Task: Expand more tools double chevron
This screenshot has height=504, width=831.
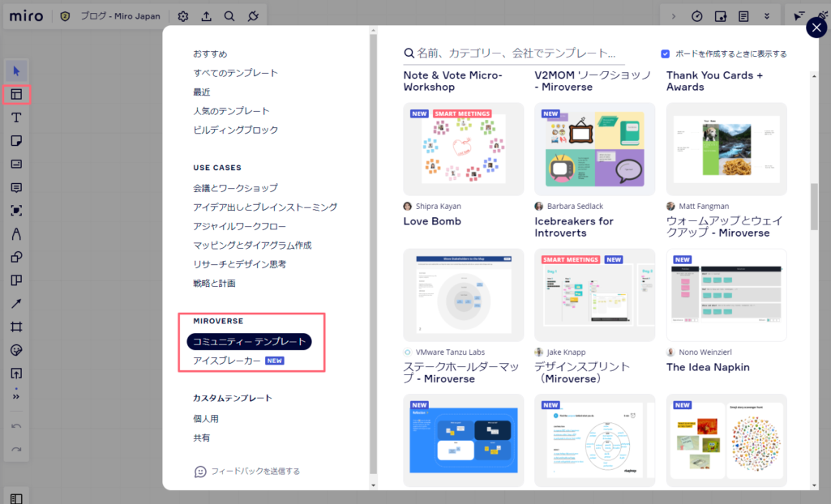Action: click(x=16, y=396)
